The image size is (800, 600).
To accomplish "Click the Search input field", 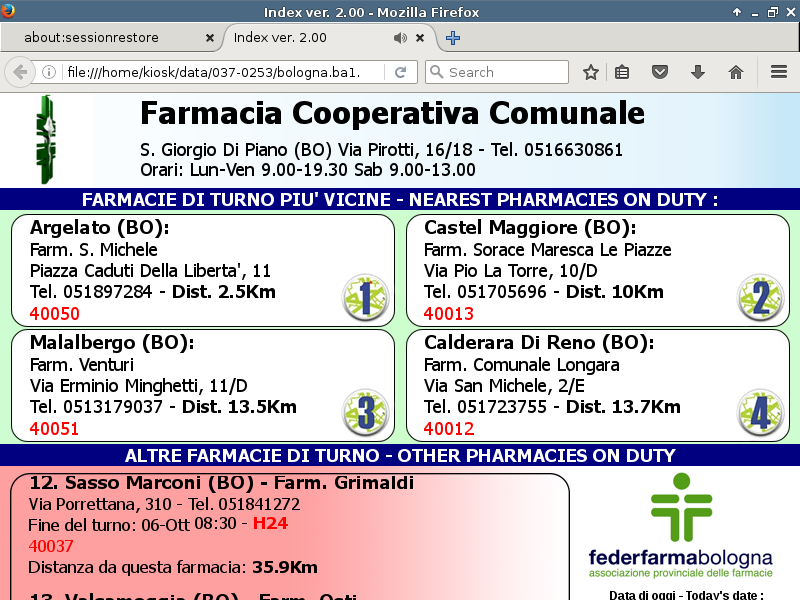I will click(505, 72).
